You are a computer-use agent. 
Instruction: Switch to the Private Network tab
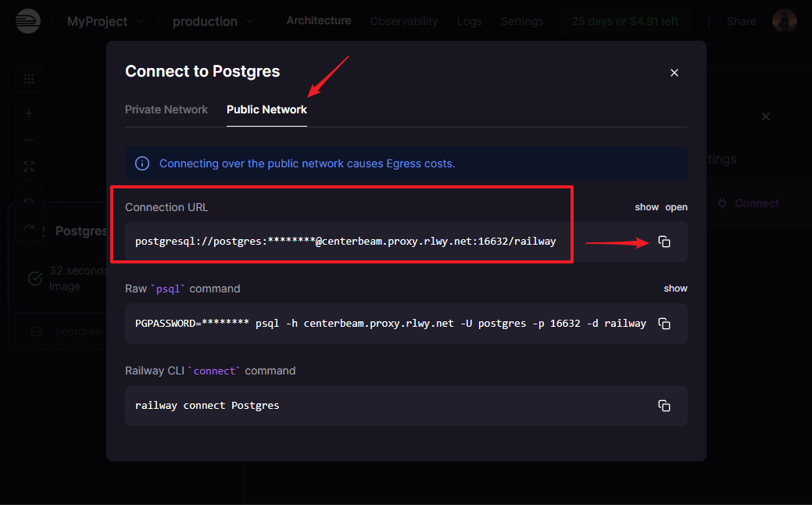(x=166, y=109)
